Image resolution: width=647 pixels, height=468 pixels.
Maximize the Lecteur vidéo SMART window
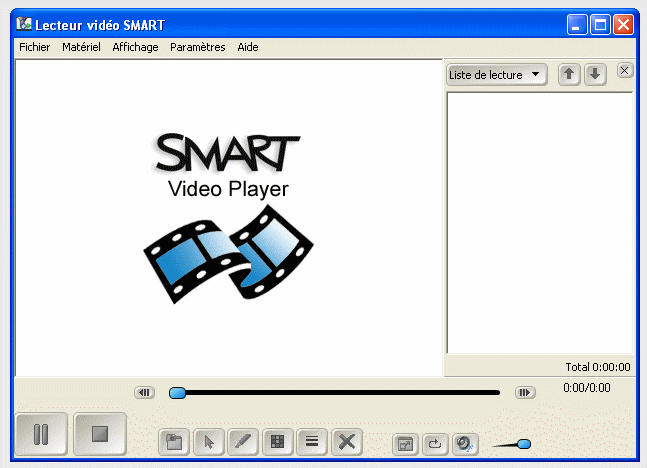pos(600,25)
